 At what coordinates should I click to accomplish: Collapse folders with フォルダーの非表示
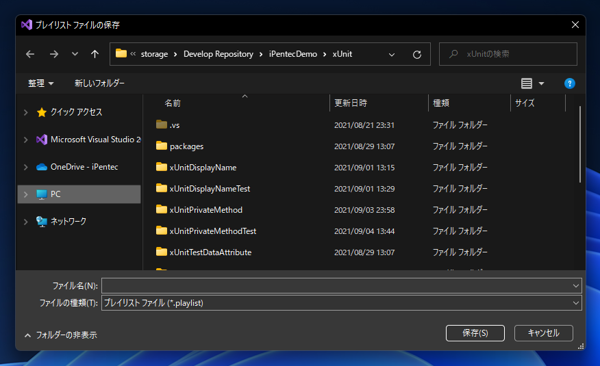pyautogui.click(x=60, y=335)
